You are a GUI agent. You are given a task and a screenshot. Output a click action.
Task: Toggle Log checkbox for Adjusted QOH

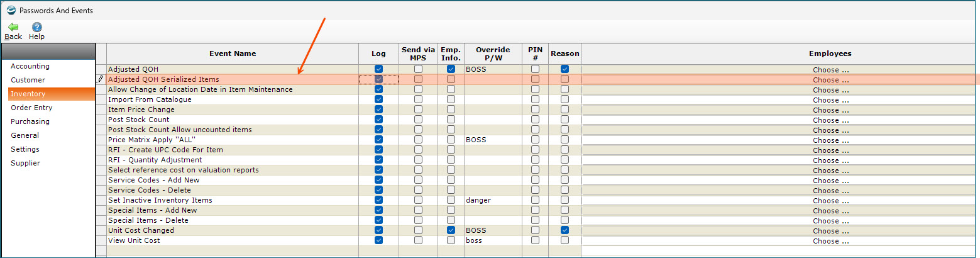(378, 69)
